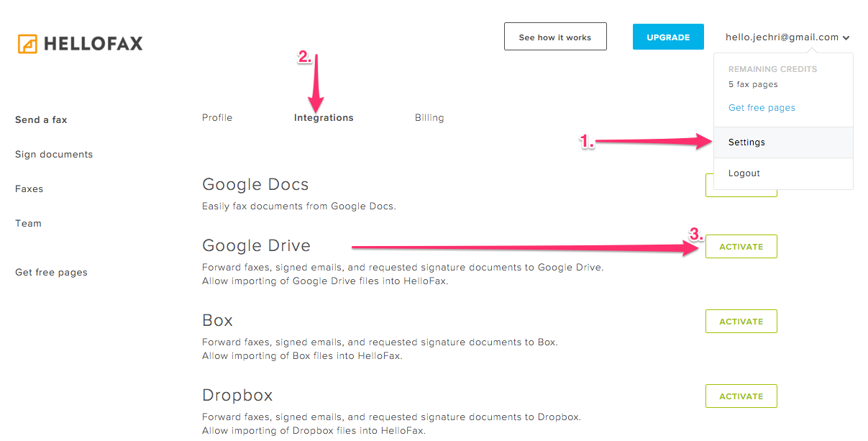868x441 pixels.
Task: Open Send a fax in sidebar
Action: click(41, 119)
